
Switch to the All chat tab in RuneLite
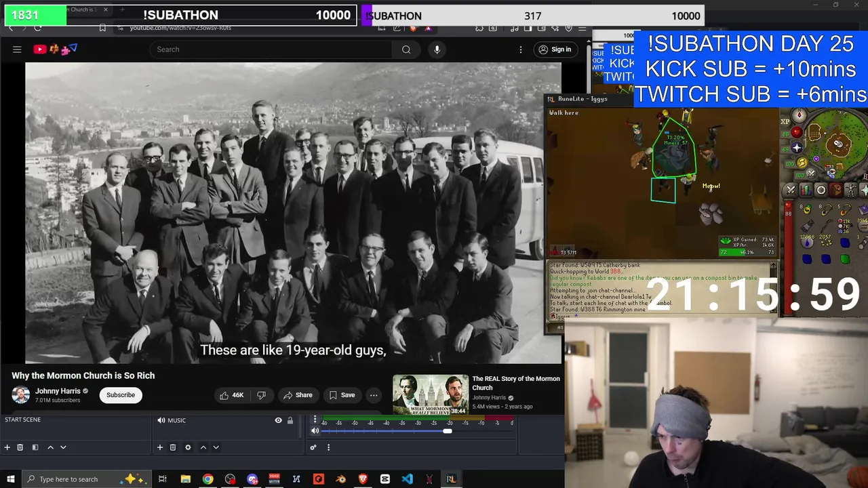coord(560,327)
